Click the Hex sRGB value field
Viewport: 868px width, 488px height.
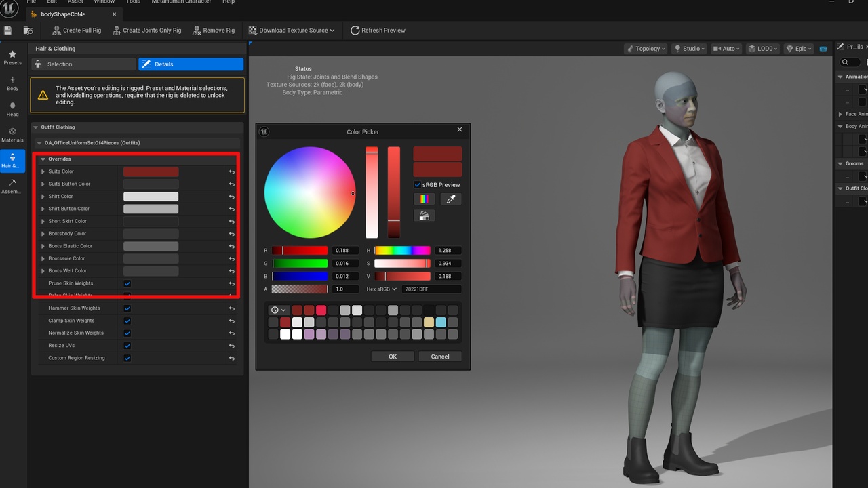431,289
